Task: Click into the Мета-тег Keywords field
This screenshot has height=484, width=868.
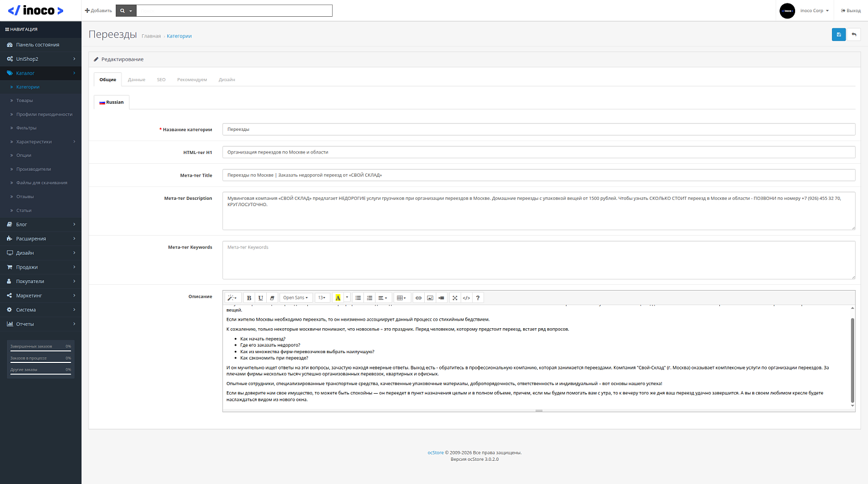Action: [538, 260]
